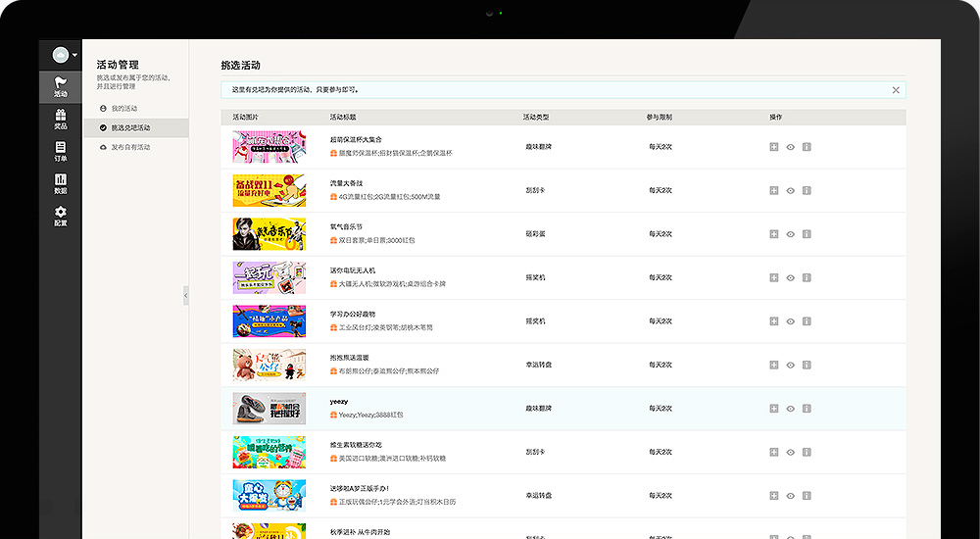Preview 氧气音乐节 with the eye icon
The image size is (980, 539).
pos(790,234)
